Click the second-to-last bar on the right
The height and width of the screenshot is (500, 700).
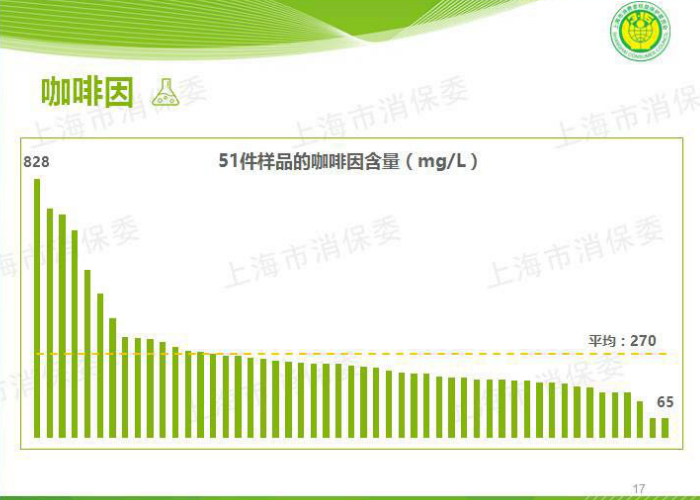(653, 428)
